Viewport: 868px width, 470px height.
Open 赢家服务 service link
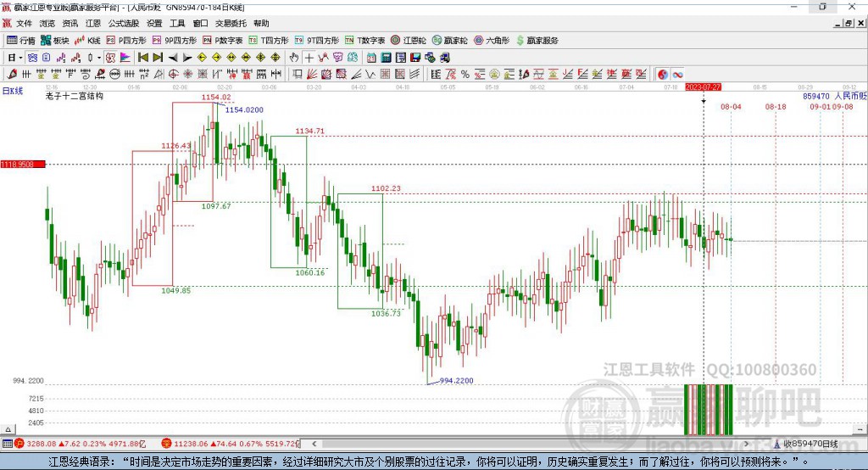pyautogui.click(x=537, y=41)
